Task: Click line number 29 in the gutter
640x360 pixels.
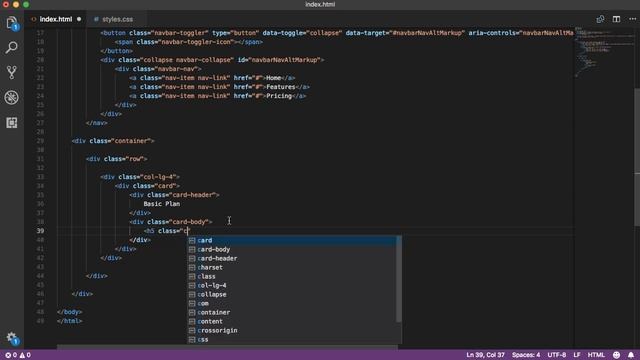Action: [x=40, y=141]
